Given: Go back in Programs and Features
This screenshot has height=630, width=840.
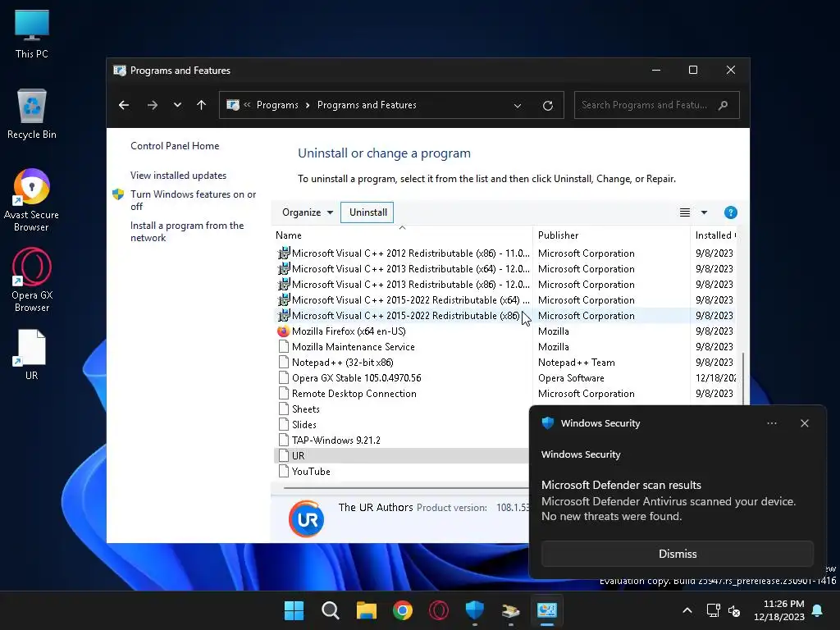Looking at the screenshot, I should point(124,105).
